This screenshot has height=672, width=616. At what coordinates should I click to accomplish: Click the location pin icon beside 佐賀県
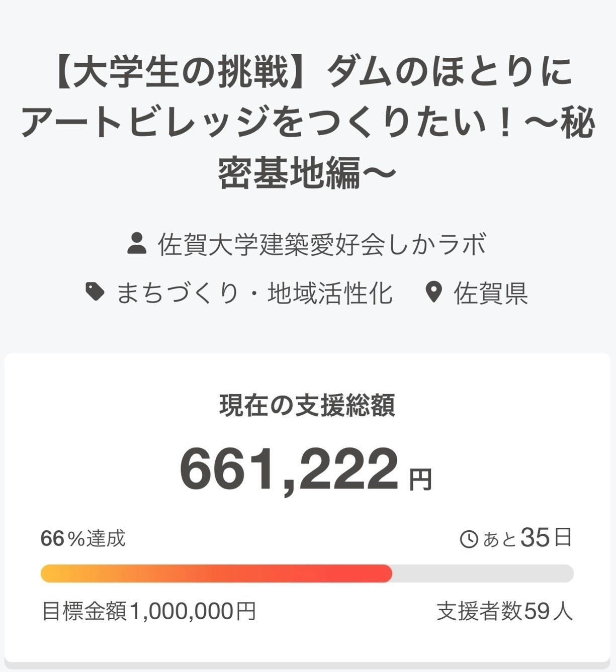[433, 292]
